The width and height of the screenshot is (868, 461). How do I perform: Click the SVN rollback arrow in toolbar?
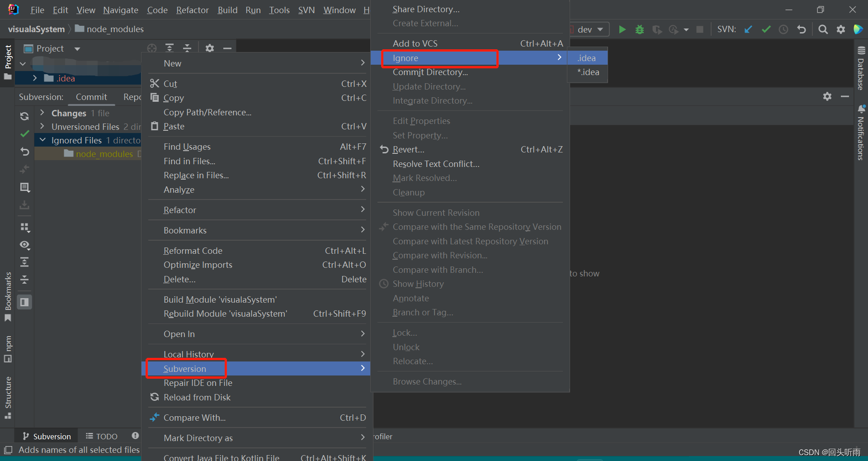click(801, 29)
